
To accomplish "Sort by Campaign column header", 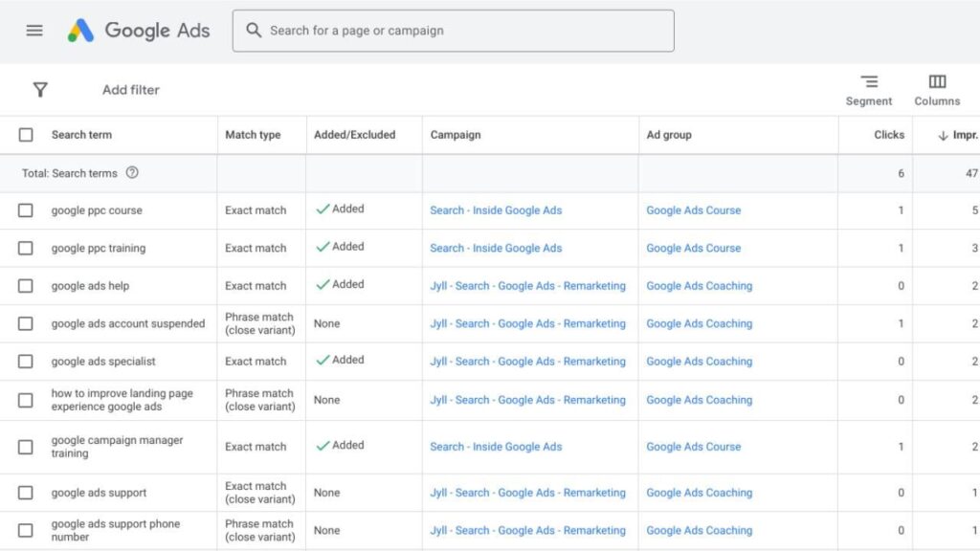I will pos(456,135).
